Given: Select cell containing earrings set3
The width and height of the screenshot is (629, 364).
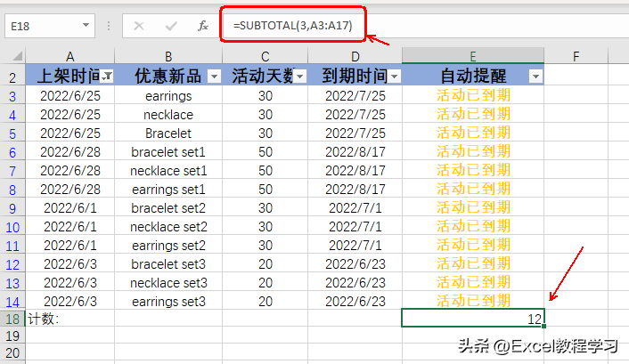Looking at the screenshot, I should pyautogui.click(x=168, y=301).
